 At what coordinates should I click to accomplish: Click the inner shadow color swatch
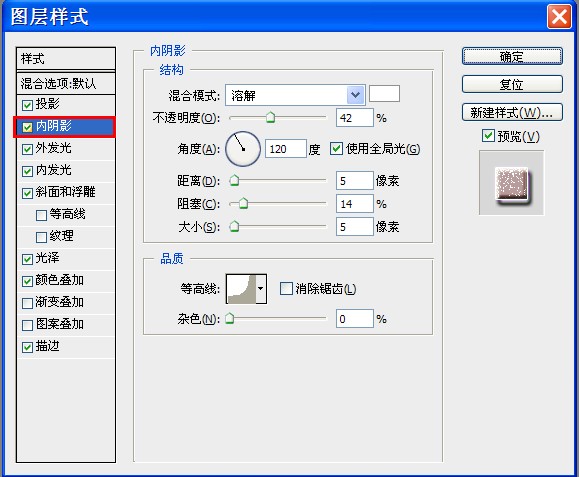pos(384,94)
